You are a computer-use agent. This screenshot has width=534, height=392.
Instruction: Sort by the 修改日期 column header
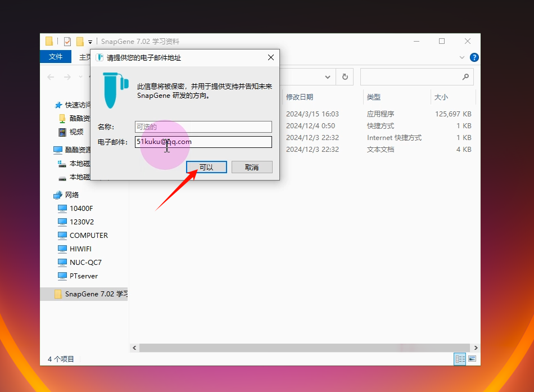coord(300,97)
